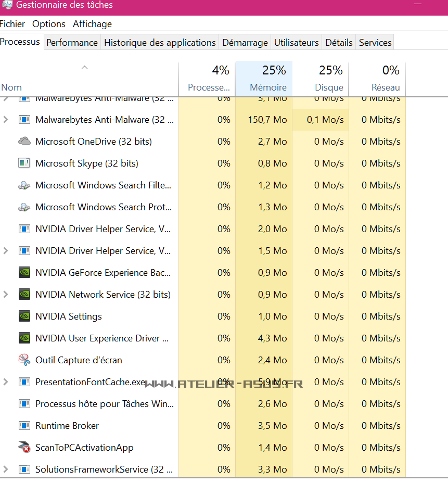Click the Microsoft OneDrive cloud icon
Image resolution: width=448 pixels, height=483 pixels.
(24, 141)
